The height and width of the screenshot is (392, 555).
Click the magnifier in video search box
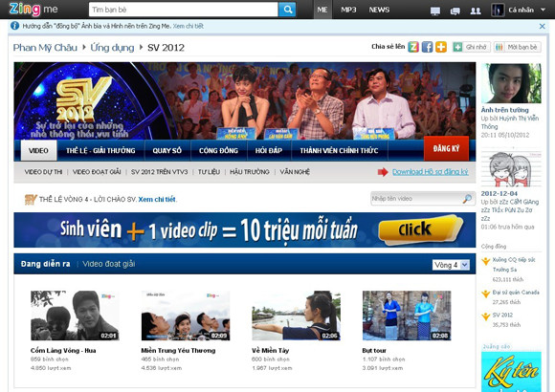coord(468,199)
